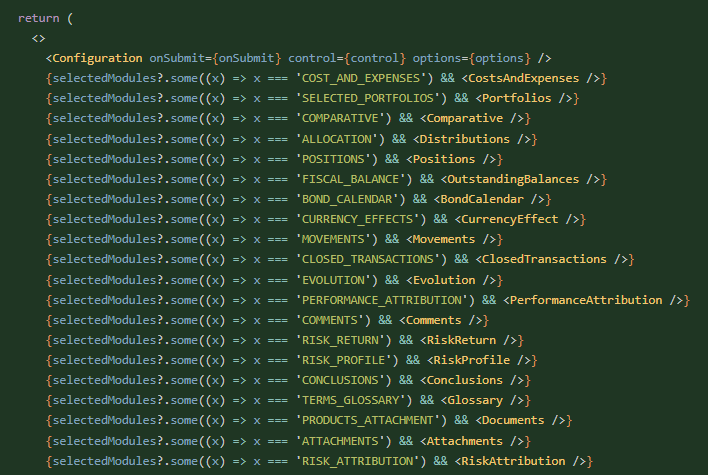Click the 'BOND_CALENDAR' string
The width and height of the screenshot is (708, 475).
pos(347,199)
